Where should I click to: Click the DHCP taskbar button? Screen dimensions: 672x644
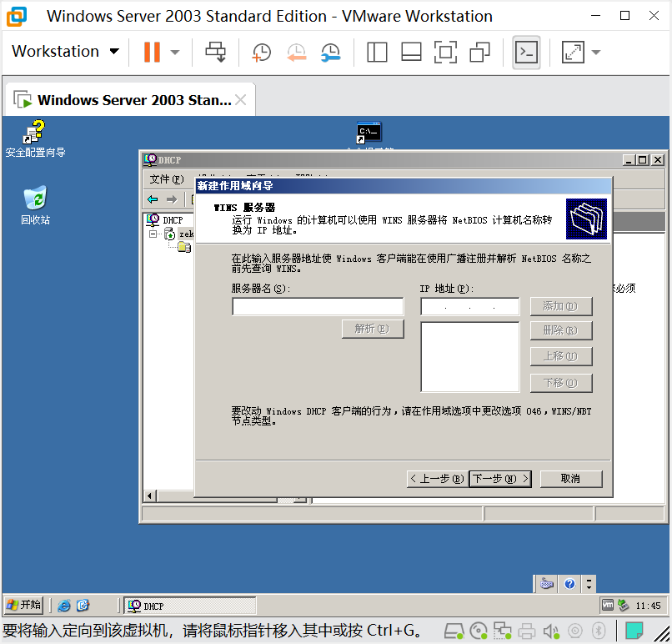pyautogui.click(x=190, y=606)
